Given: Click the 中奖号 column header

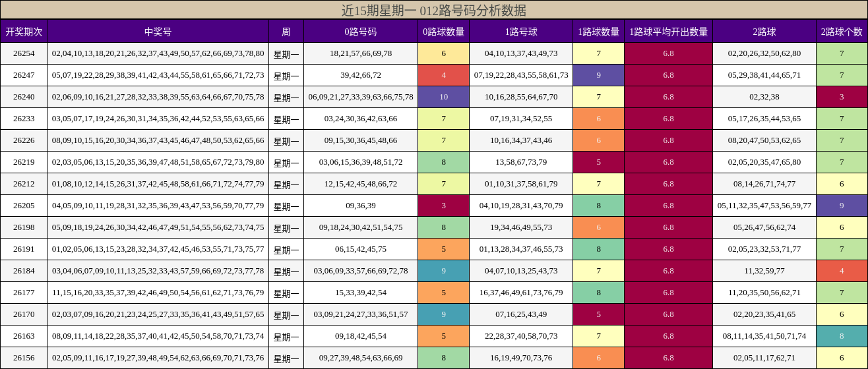Looking at the screenshot, I should tap(158, 32).
